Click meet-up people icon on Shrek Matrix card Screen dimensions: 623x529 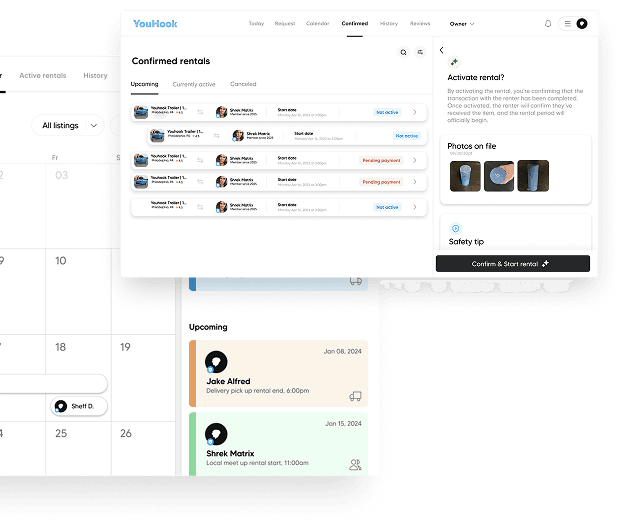coord(355,464)
